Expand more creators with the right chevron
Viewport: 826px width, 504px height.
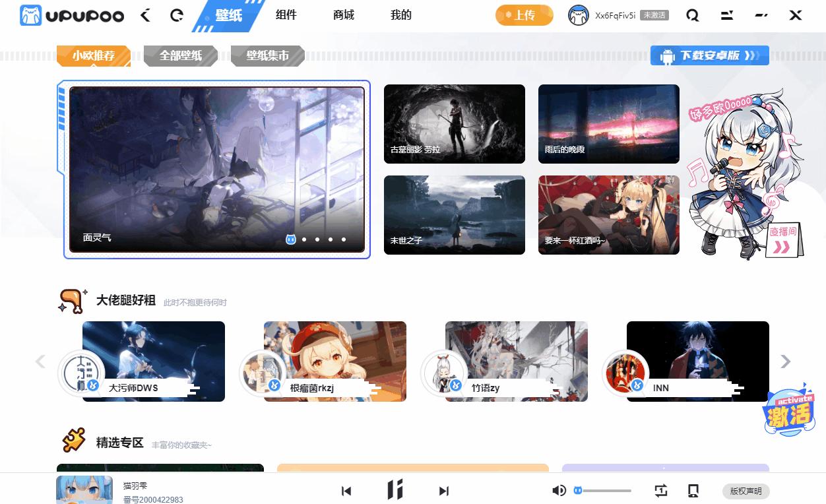[785, 362]
